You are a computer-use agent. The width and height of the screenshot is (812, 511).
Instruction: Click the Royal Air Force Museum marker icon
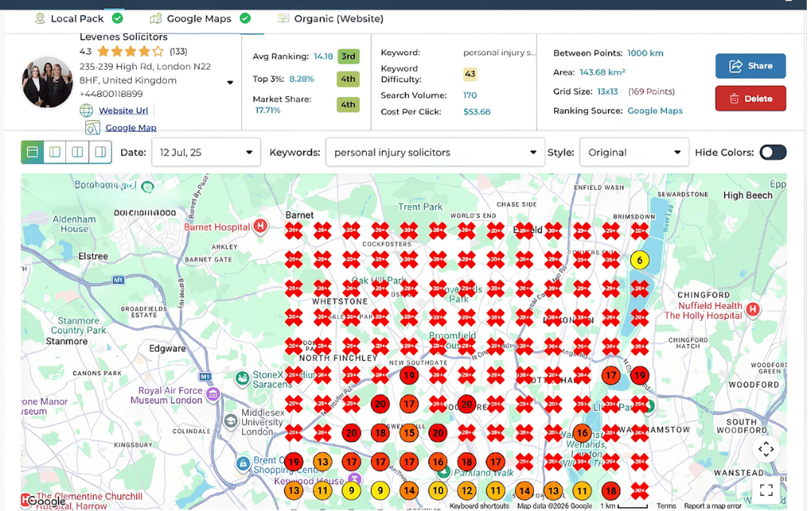click(212, 394)
